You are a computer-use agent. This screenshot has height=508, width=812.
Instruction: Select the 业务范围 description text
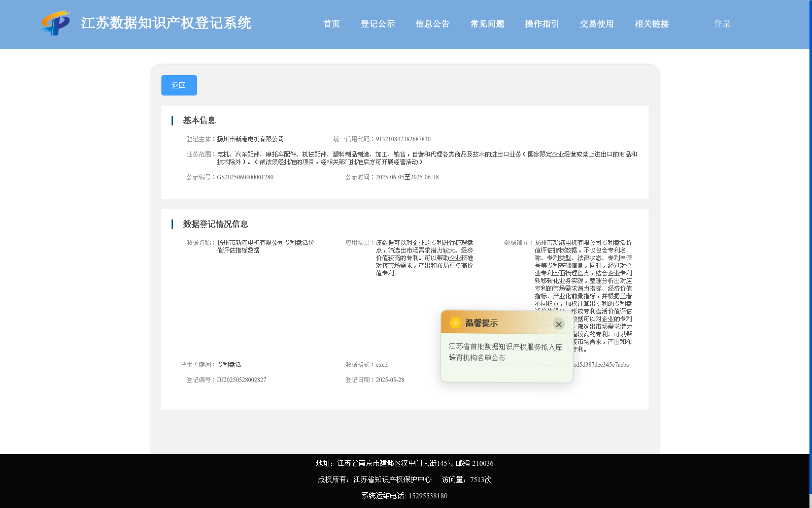point(427,158)
